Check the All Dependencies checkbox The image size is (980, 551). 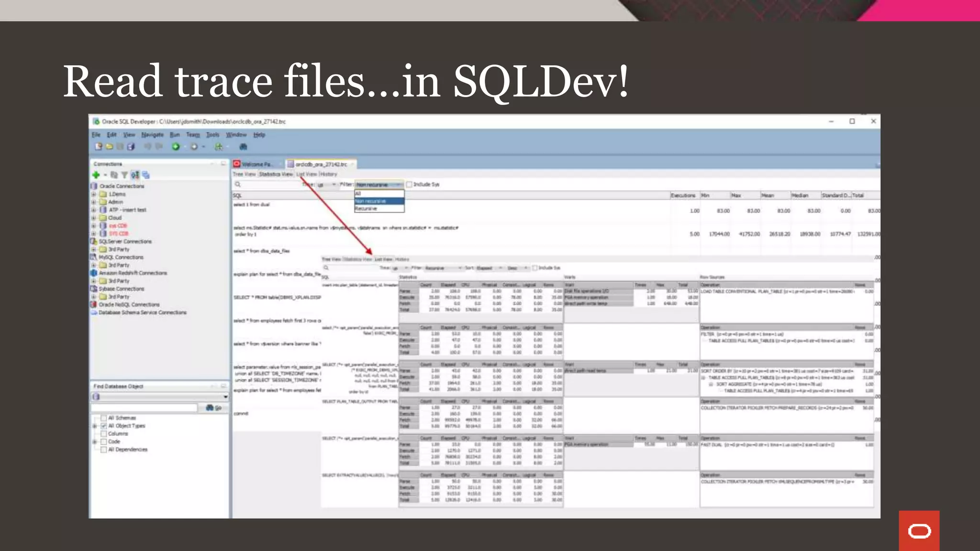coord(103,450)
